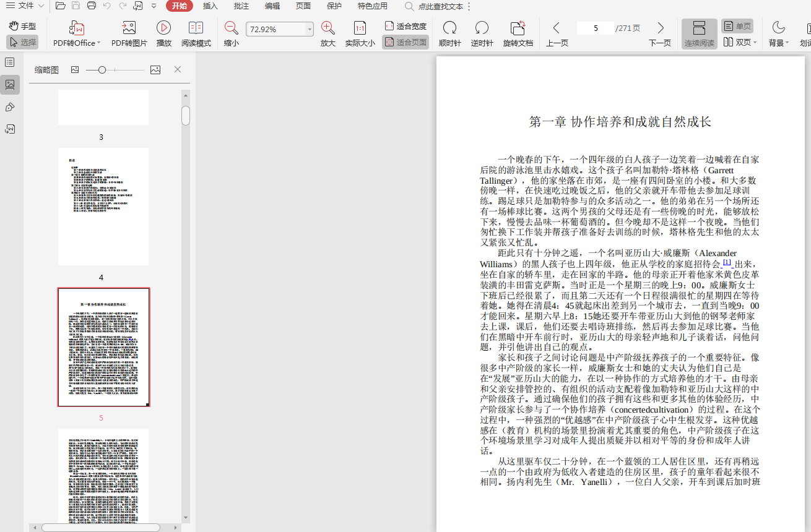Set view to 实际大小
This screenshot has height=532, width=811.
click(360, 28)
